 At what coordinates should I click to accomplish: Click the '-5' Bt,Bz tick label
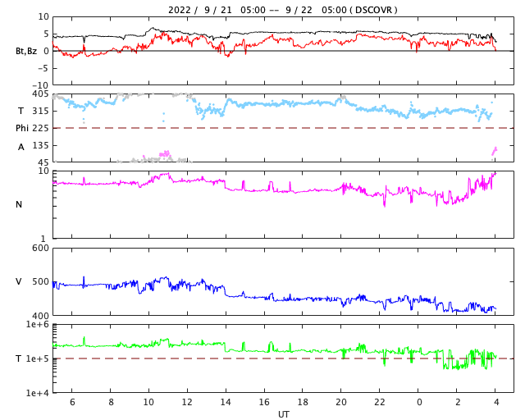click(43, 68)
